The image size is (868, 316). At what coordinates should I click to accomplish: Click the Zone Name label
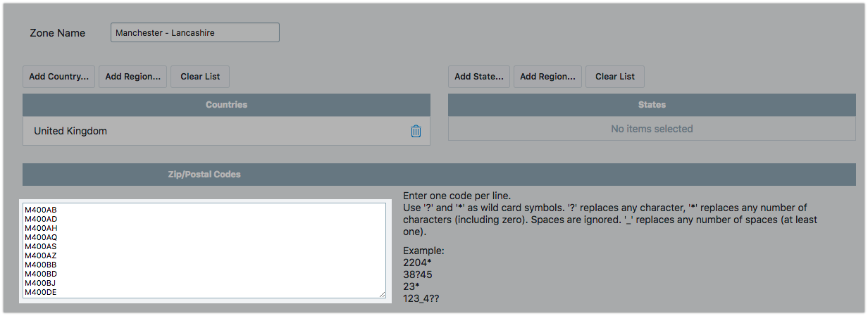tap(58, 33)
